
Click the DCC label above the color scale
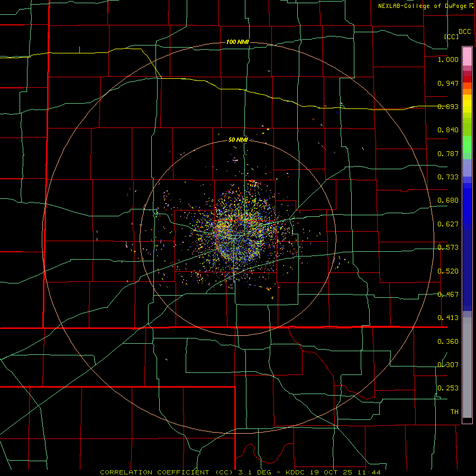[x=465, y=32]
